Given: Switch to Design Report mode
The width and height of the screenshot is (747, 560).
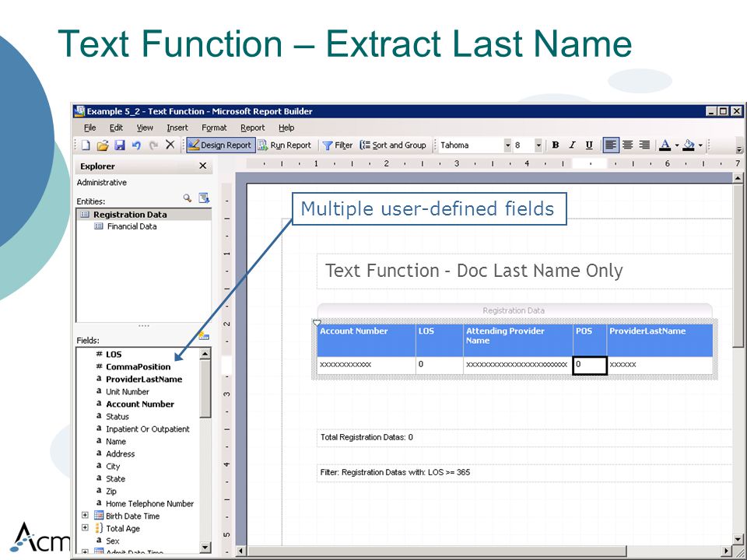Looking at the screenshot, I should click(x=220, y=145).
